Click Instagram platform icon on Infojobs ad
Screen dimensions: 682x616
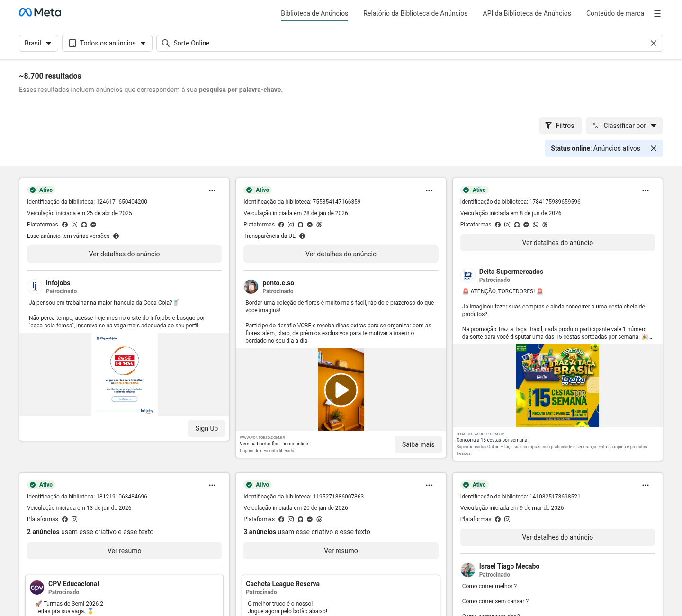click(x=74, y=225)
